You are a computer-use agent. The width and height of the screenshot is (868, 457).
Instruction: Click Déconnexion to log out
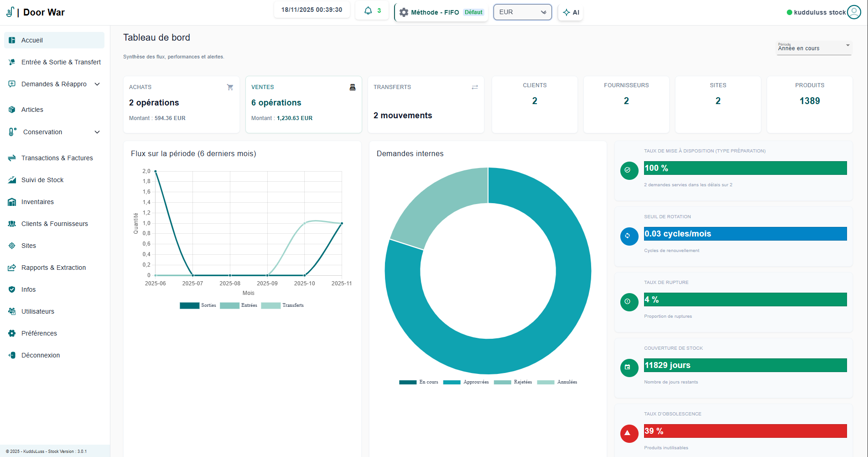[x=41, y=355]
